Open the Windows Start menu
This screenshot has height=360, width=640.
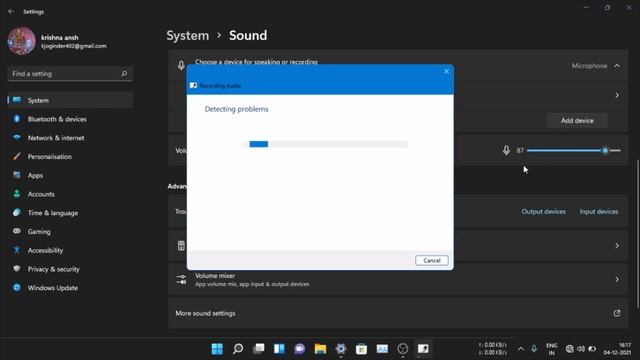pyautogui.click(x=217, y=349)
